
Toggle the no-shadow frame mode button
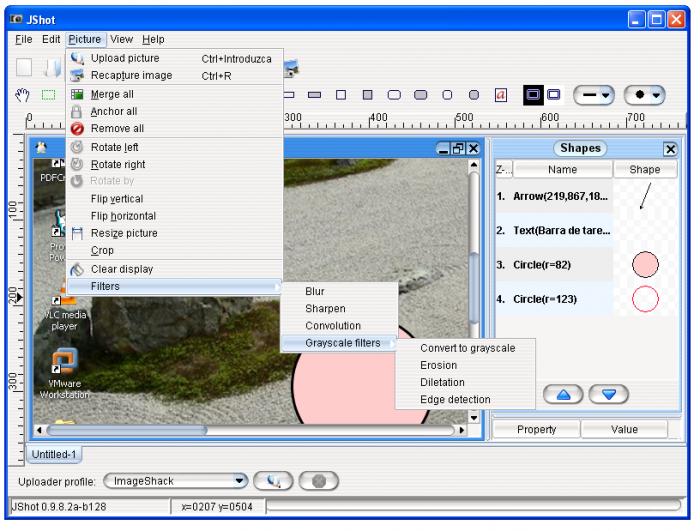pyautogui.click(x=554, y=95)
